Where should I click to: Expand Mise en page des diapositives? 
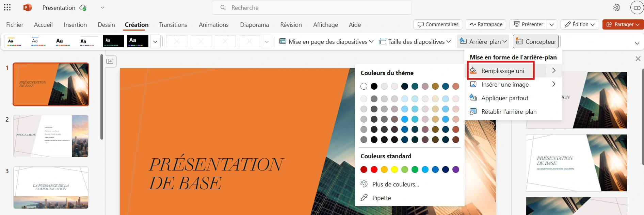(326, 41)
